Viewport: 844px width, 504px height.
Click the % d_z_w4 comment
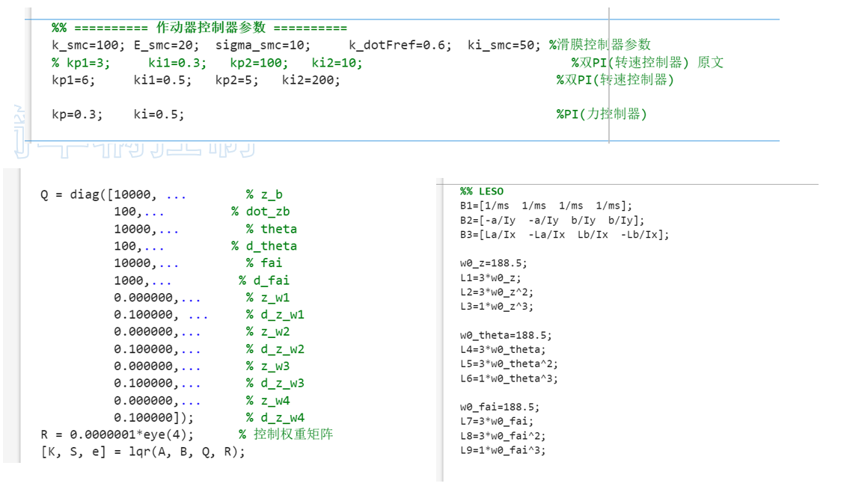(x=275, y=418)
